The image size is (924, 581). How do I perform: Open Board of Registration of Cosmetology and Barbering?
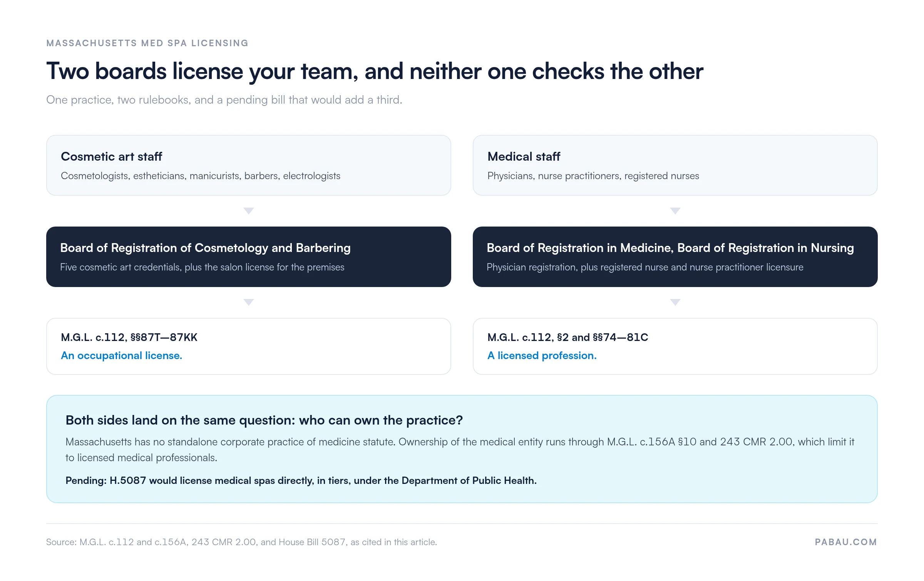point(249,257)
